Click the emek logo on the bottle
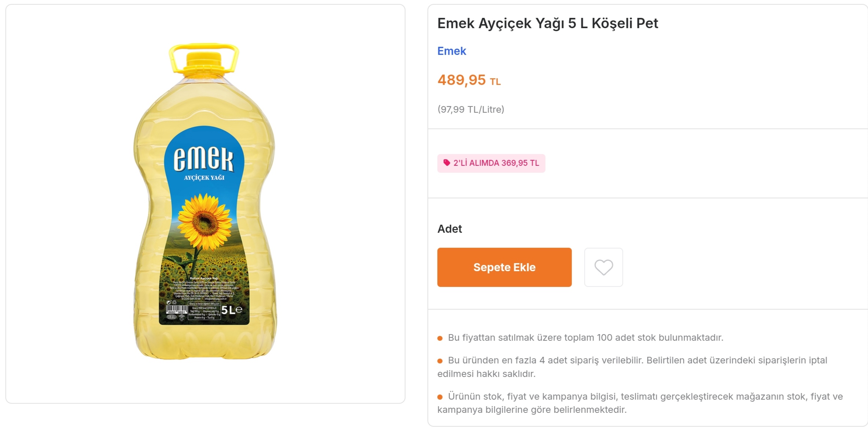This screenshot has height=433, width=868. [x=204, y=160]
